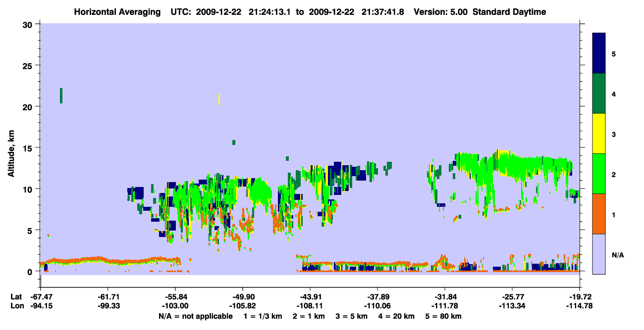This screenshot has height=330, width=644.
Task: Click the yellow level 3 legend swatch
Action: 599,134
